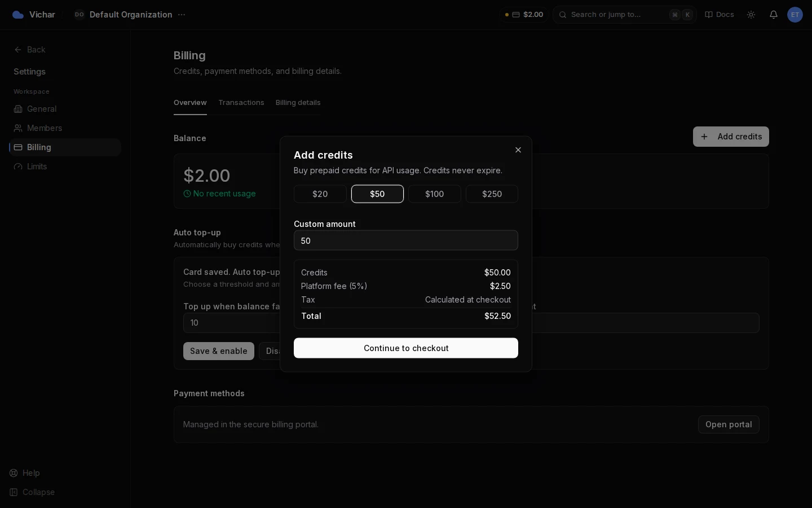Click the $2.00 credit balance indicator
812x508 pixels.
524,15
